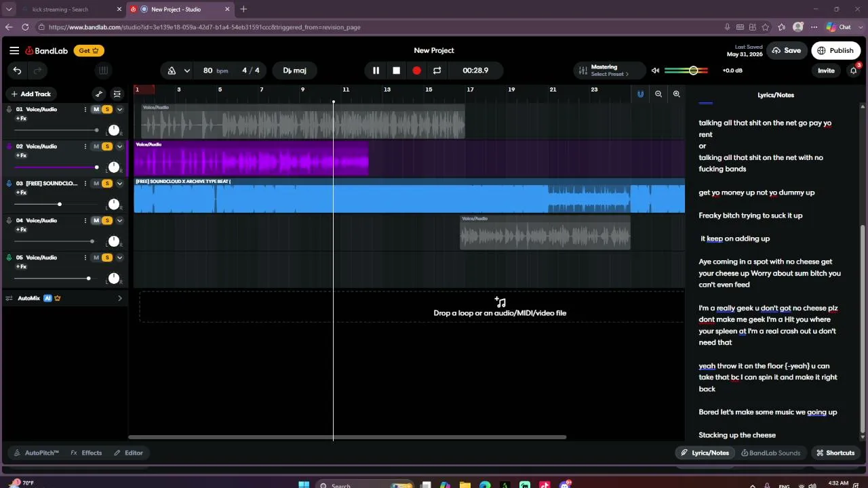Open the virtual piano keyboard
This screenshot has width=868, height=488.
tap(103, 70)
